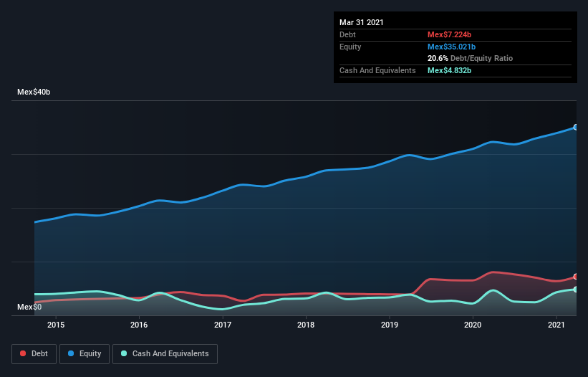
Task: Click the red Debt endpoint marker
Action: pos(576,277)
